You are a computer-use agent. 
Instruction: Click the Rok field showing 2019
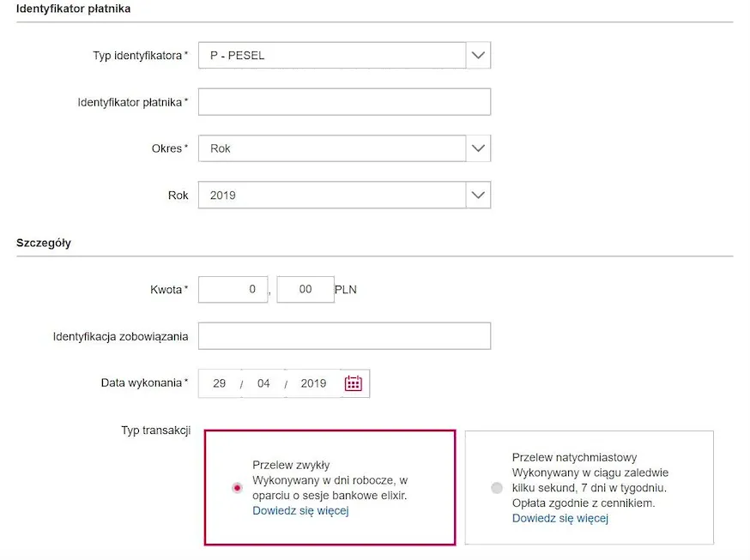click(x=332, y=196)
